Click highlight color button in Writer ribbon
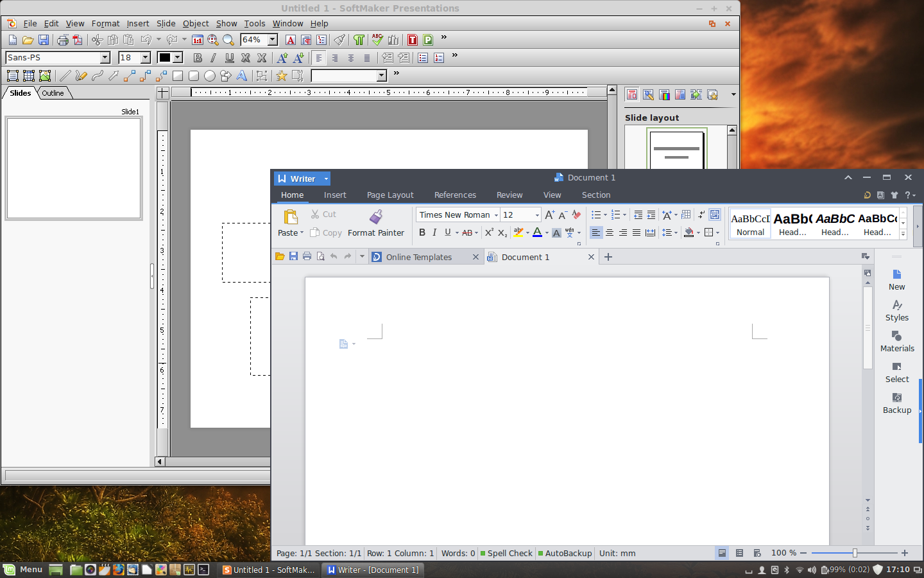 518,232
